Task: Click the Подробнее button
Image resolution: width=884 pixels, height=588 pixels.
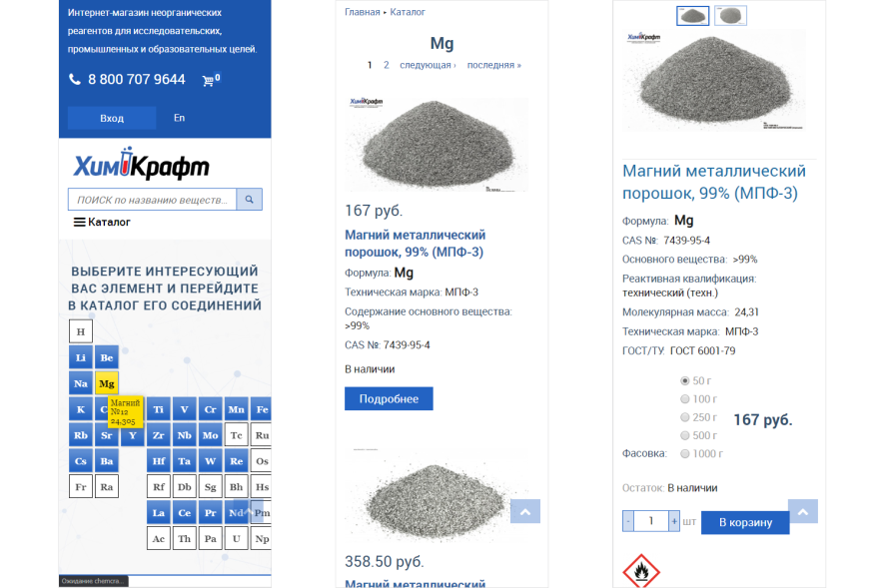Action: tap(389, 398)
